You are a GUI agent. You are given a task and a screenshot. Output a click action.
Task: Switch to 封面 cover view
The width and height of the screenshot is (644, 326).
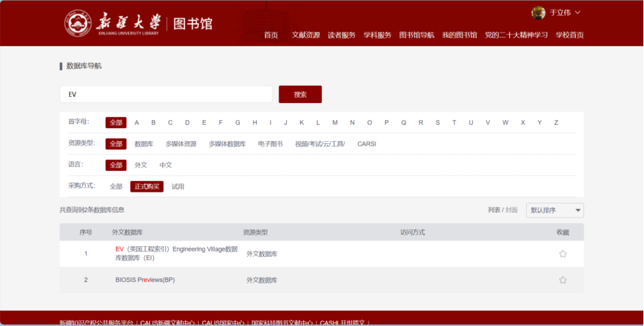(x=511, y=210)
